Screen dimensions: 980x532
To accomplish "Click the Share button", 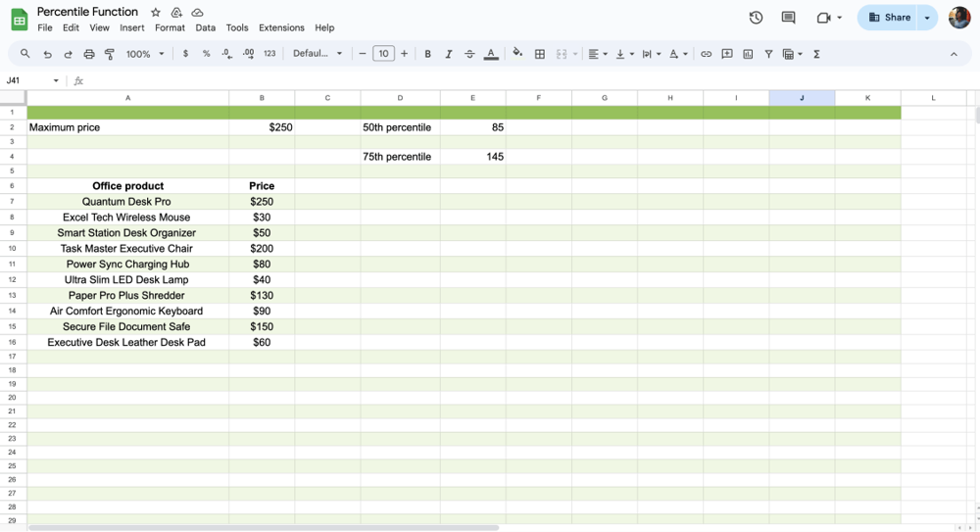I will click(x=889, y=18).
